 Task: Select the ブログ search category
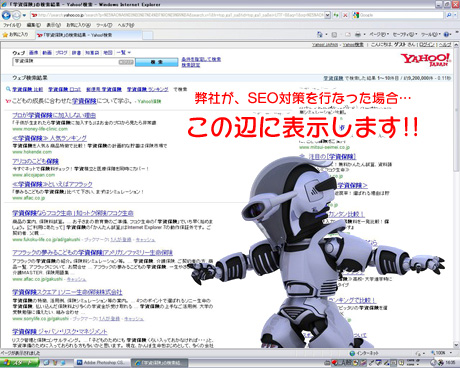(61, 53)
